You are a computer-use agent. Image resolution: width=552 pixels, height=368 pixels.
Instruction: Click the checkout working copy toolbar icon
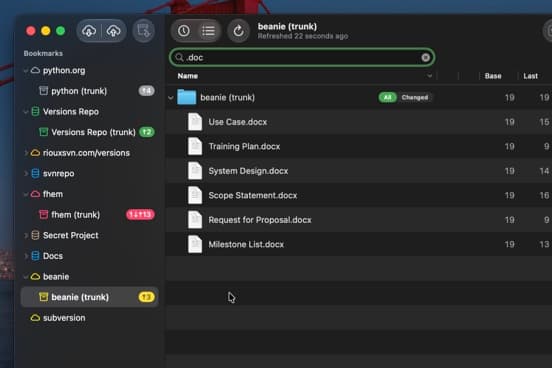pos(144,31)
